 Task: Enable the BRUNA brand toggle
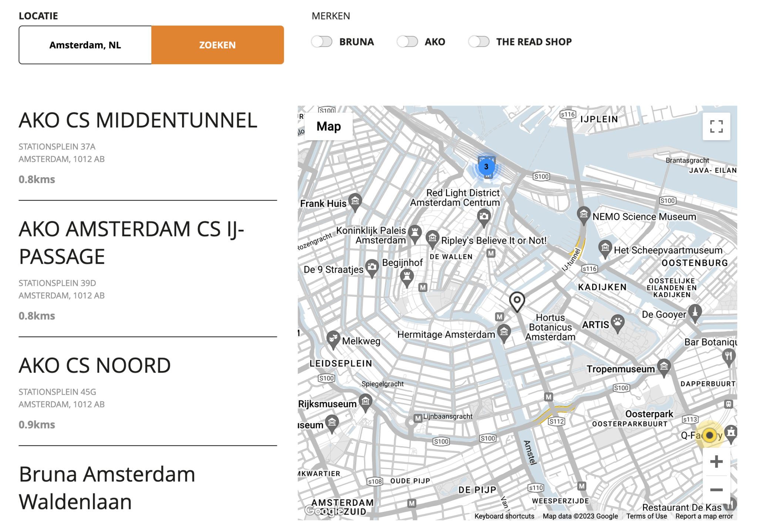(x=322, y=42)
